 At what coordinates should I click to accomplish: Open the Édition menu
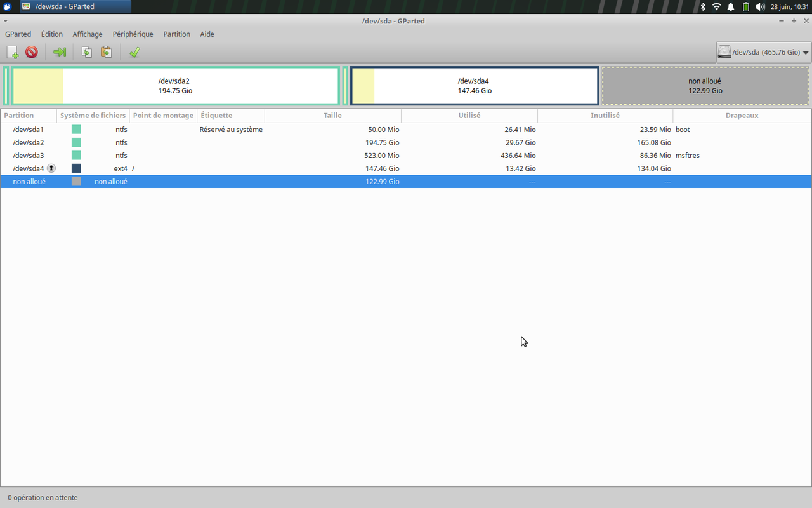point(52,34)
